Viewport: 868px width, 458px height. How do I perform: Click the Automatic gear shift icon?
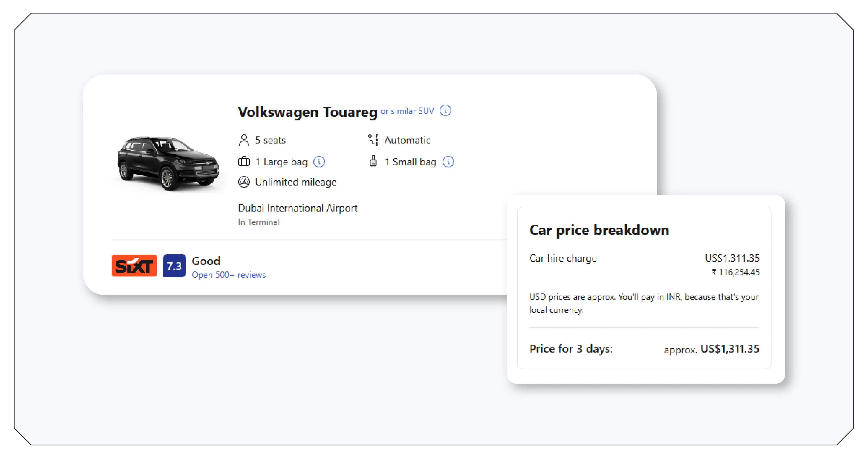373,140
